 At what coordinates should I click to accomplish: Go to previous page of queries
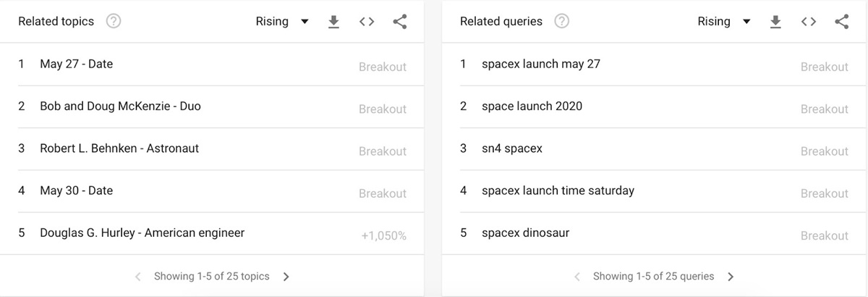pyautogui.click(x=577, y=276)
